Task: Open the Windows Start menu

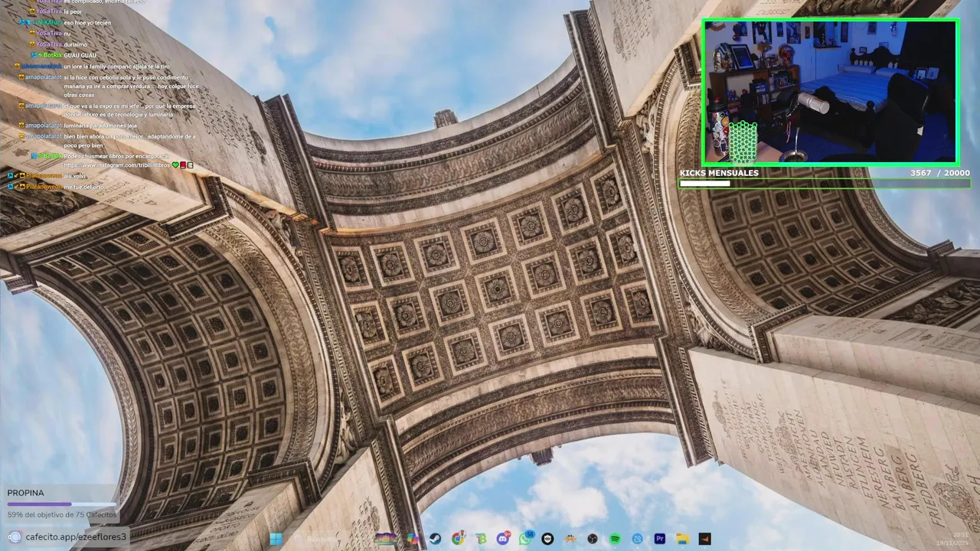Action: click(276, 539)
